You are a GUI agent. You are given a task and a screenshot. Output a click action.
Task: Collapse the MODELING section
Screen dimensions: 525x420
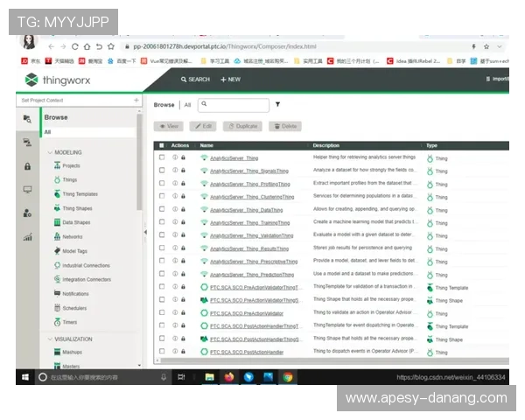coord(49,152)
